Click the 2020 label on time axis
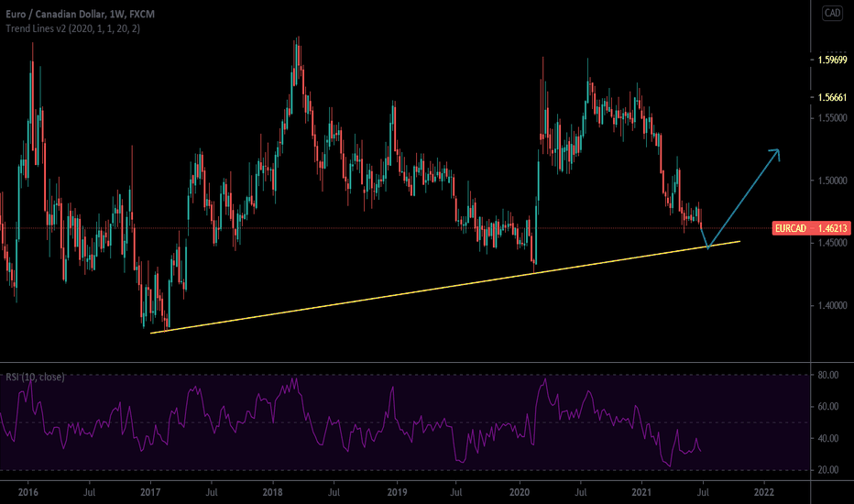 tap(519, 493)
